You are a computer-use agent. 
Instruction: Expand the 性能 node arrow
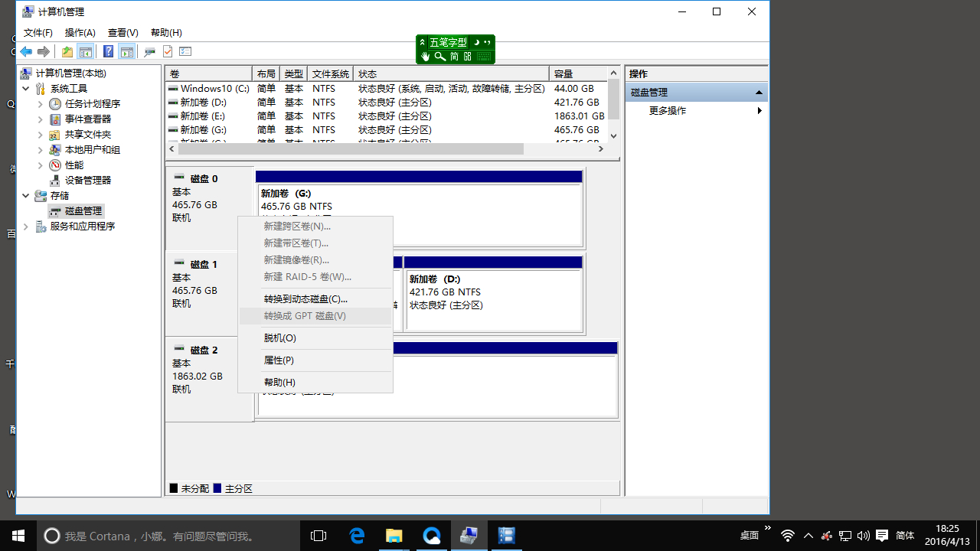(x=41, y=165)
